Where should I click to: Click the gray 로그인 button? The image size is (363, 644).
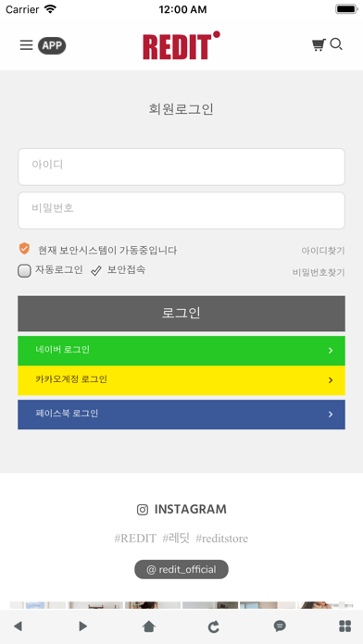click(181, 314)
